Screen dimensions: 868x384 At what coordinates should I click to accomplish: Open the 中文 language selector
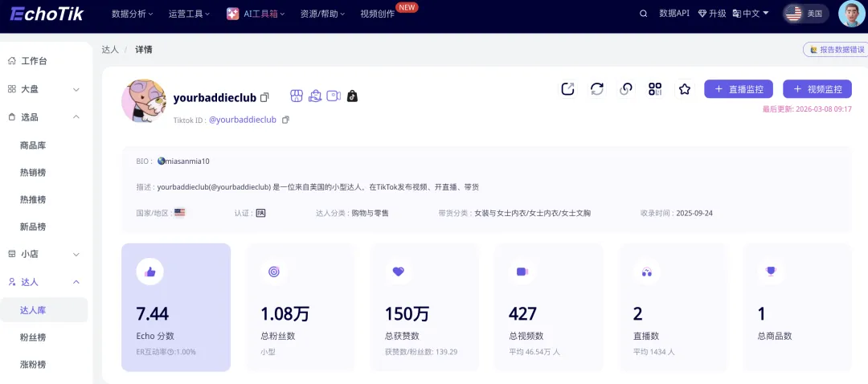click(x=751, y=14)
